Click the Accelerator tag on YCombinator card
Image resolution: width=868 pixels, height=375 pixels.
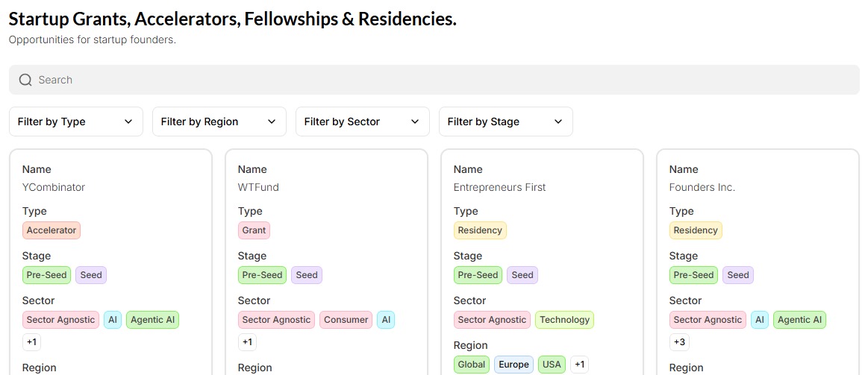tap(51, 230)
